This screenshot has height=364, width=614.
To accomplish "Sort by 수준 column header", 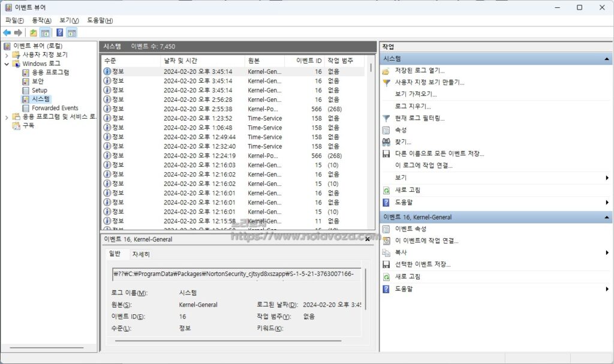I will [131, 61].
